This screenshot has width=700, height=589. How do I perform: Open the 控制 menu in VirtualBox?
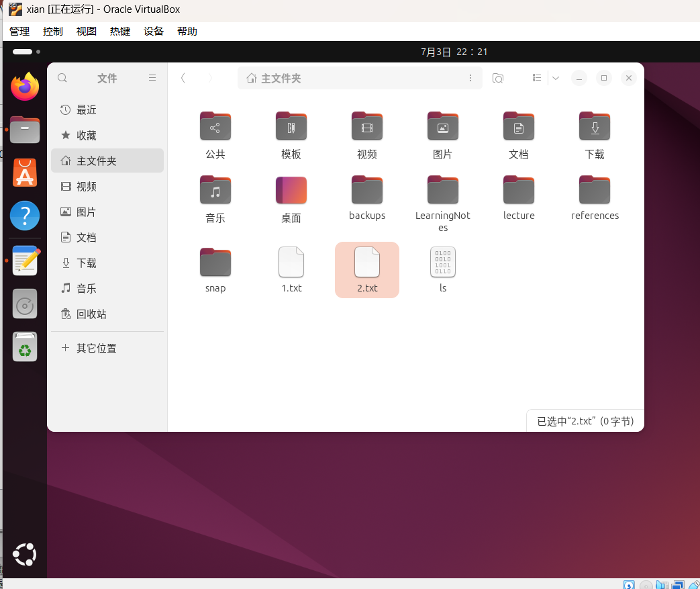coord(52,32)
